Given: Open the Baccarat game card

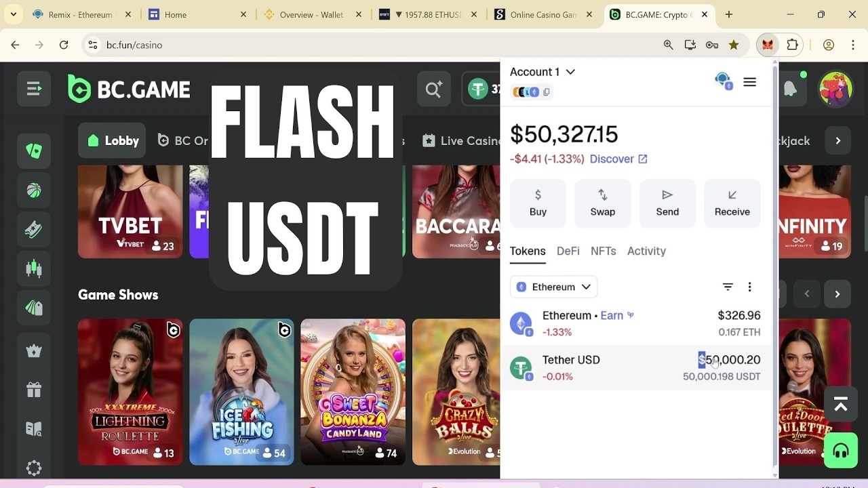Looking at the screenshot, I should (456, 211).
